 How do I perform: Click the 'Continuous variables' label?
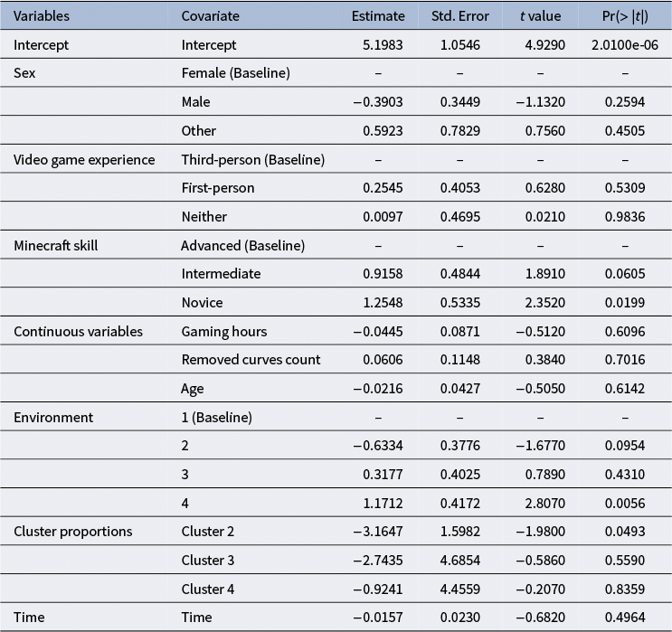[x=78, y=332]
